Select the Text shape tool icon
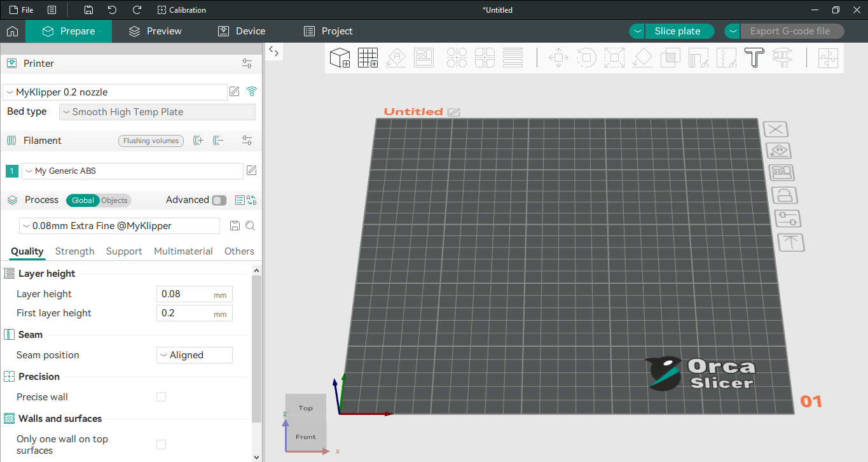This screenshot has height=462, width=868. click(x=754, y=58)
